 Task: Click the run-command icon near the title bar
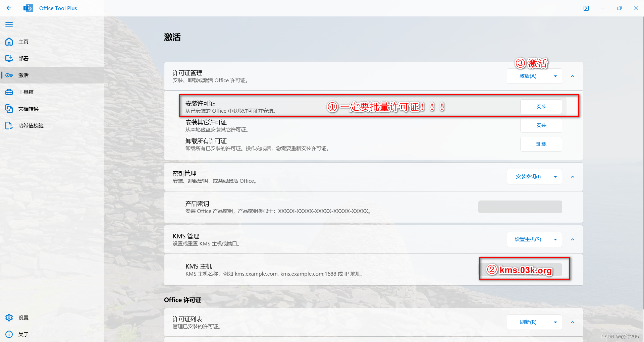click(586, 8)
